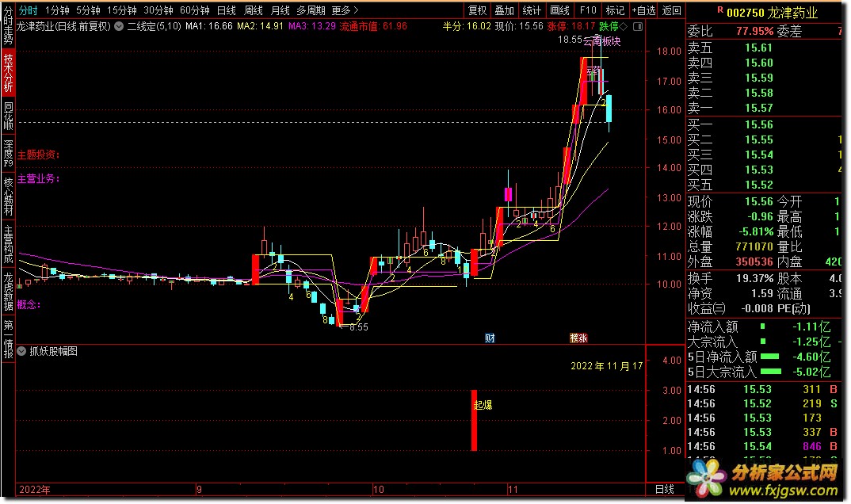
Task: Click the 卖一 price 15.57
Action: point(758,108)
